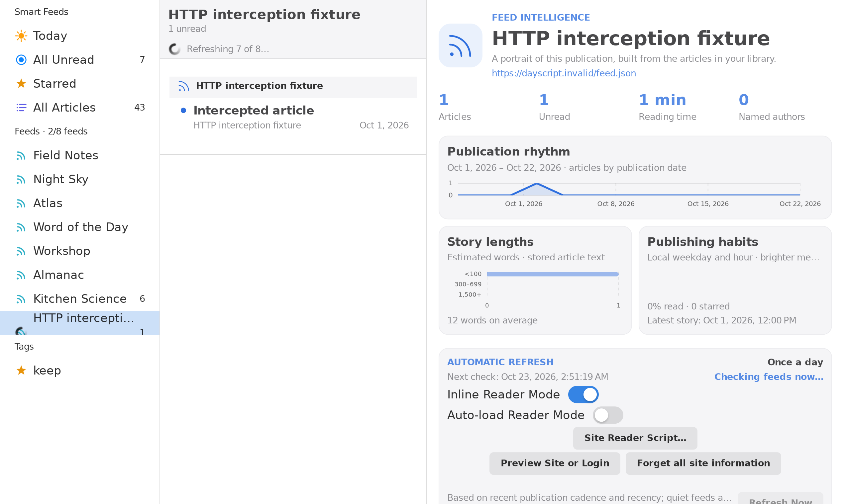Click the Checking feeds now status text
The image size is (844, 504).
[x=769, y=377]
